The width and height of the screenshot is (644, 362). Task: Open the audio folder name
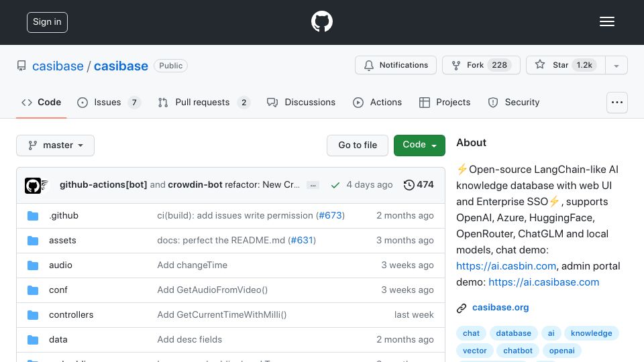pos(60,265)
